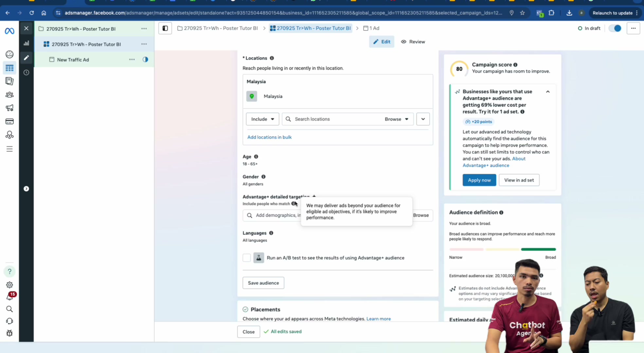Open Add locations in bulk link
644x353 pixels.
[x=269, y=137]
